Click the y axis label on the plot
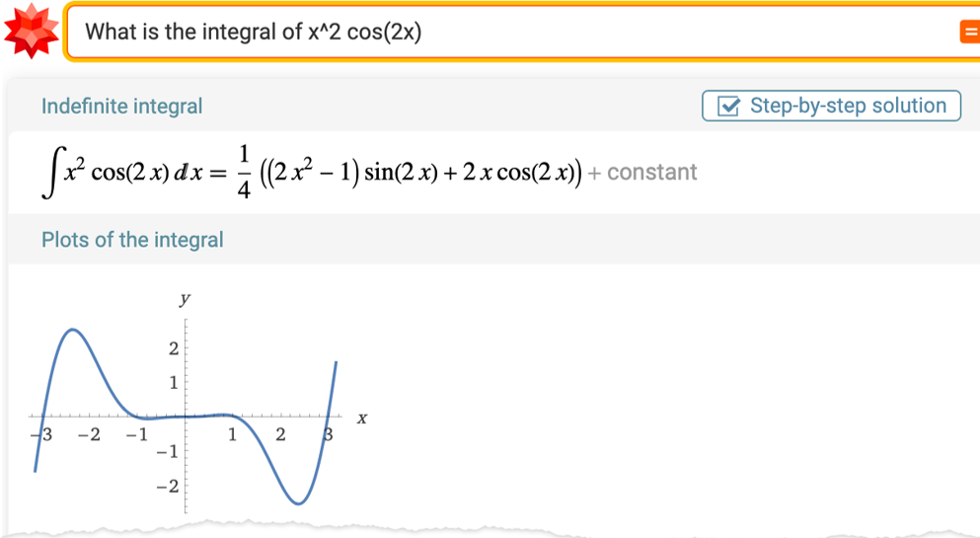The width and height of the screenshot is (980, 538). coord(185,300)
